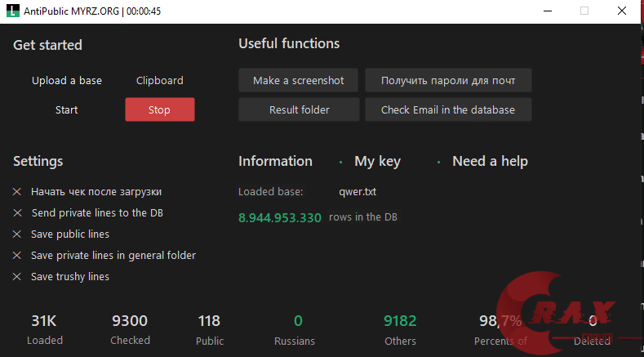Click 'Make a screenshot' button

(299, 81)
